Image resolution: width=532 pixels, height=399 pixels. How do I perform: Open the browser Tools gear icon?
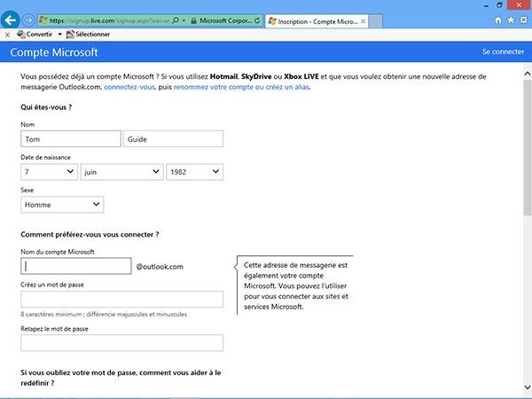point(524,20)
